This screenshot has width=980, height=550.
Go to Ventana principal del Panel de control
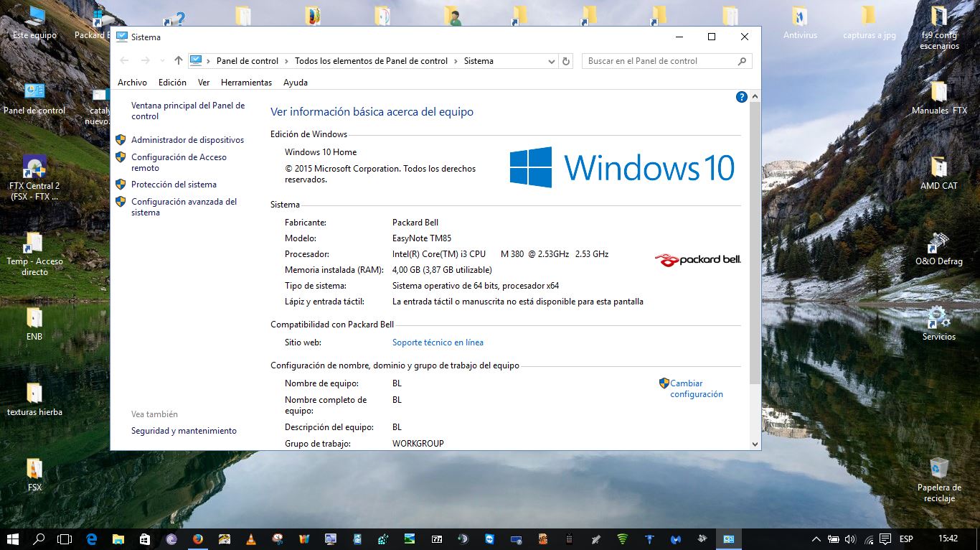pyautogui.click(x=188, y=111)
